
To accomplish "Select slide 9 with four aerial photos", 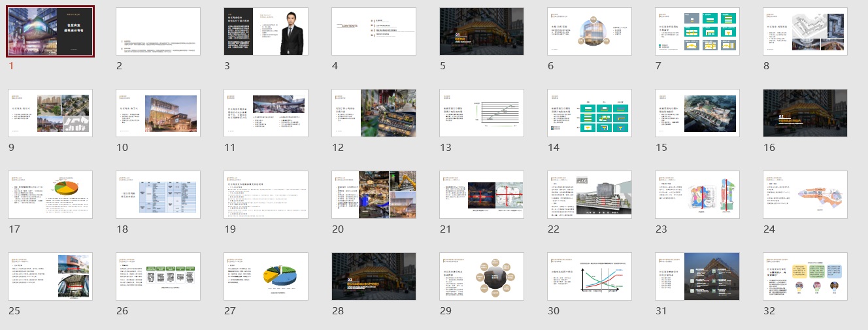I will pyautogui.click(x=50, y=113).
